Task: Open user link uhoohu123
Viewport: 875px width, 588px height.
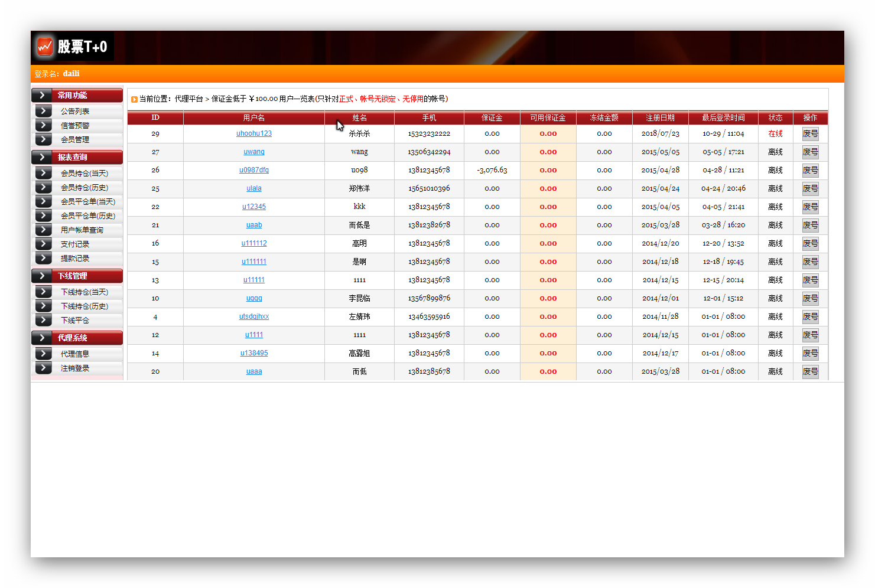Action: point(254,133)
